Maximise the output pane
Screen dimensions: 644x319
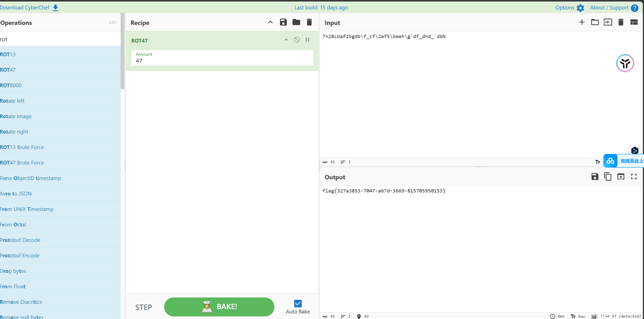(634, 177)
